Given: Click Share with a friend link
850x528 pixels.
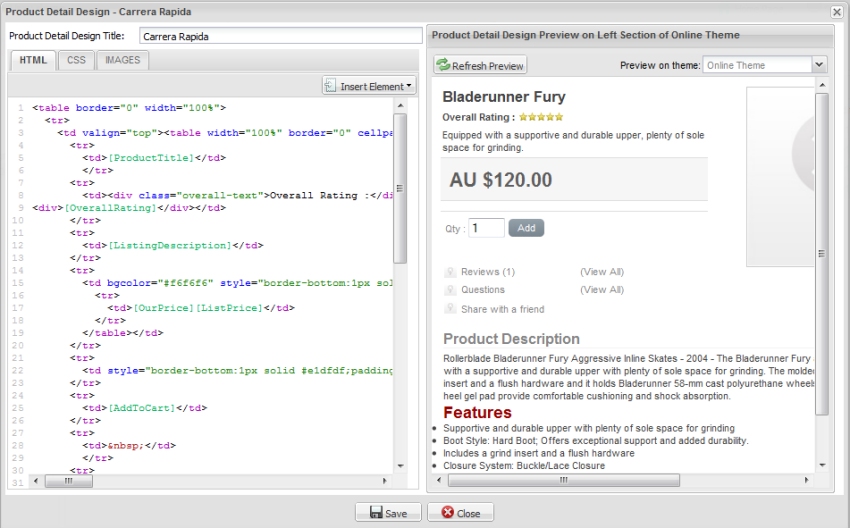Looking at the screenshot, I should pos(503,309).
